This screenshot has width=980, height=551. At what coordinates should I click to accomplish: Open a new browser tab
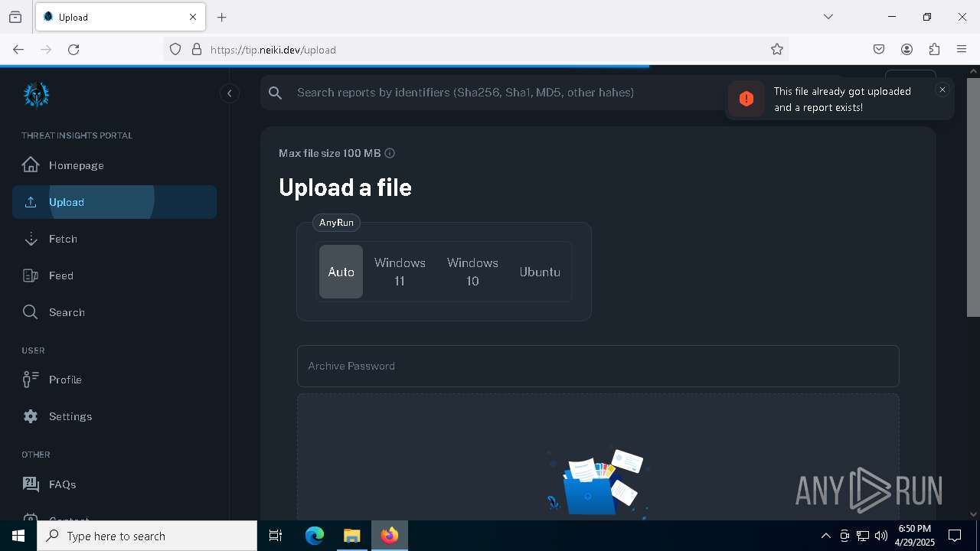point(222,17)
